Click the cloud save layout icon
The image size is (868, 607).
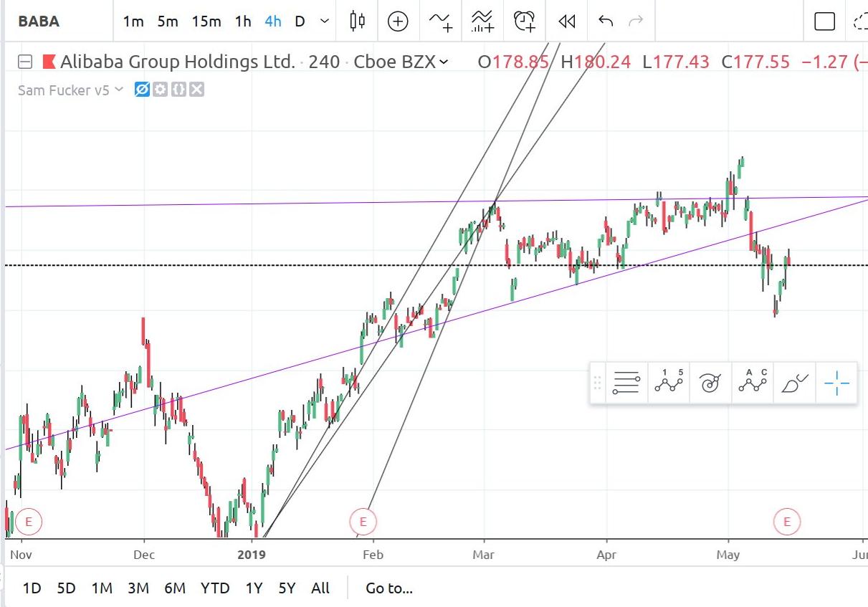[861, 21]
